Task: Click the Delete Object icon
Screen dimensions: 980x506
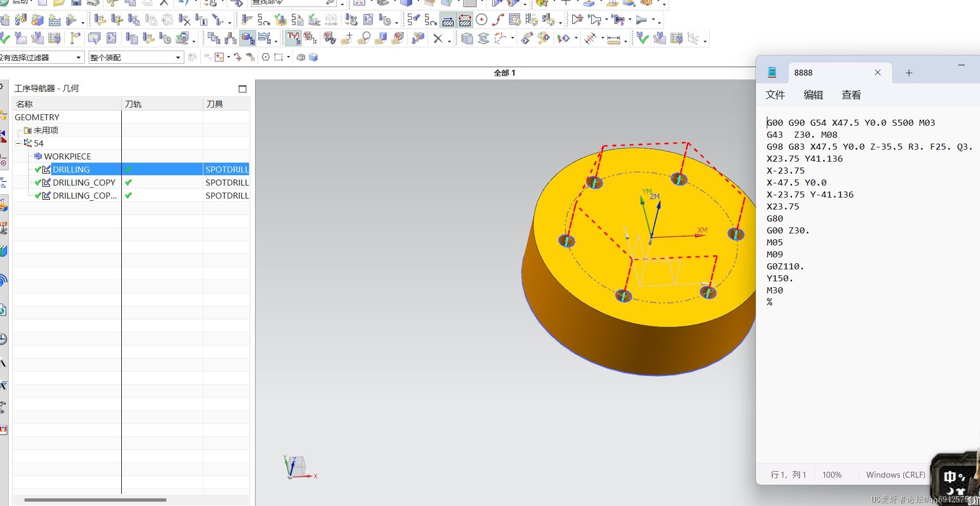Action: [x=184, y=20]
